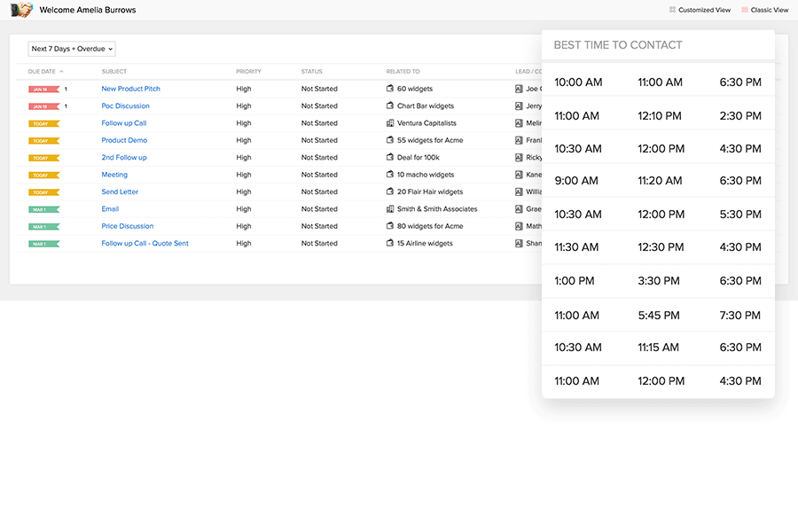Select the 5:45 PM contact time
798x532 pixels.
[x=659, y=316]
